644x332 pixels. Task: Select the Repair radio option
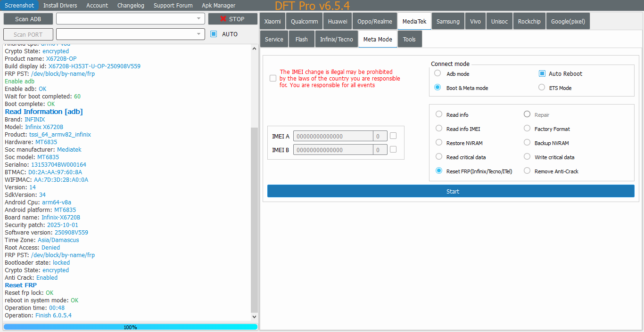(x=527, y=114)
